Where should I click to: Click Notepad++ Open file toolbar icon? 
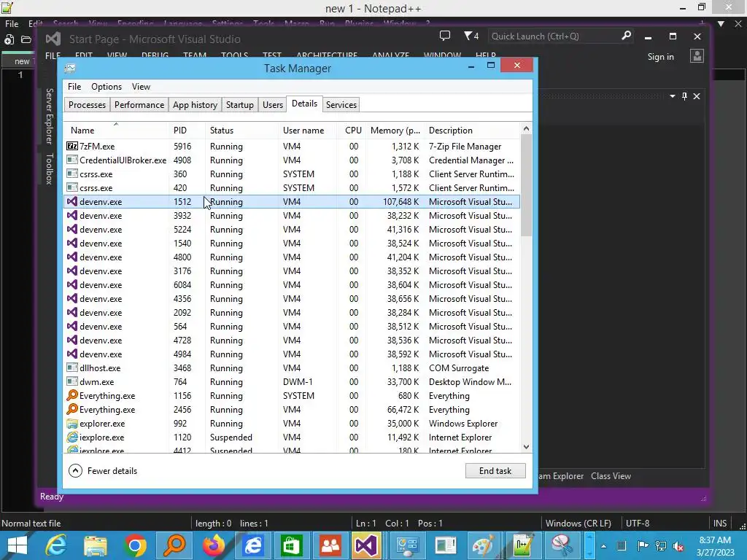[x=26, y=39]
